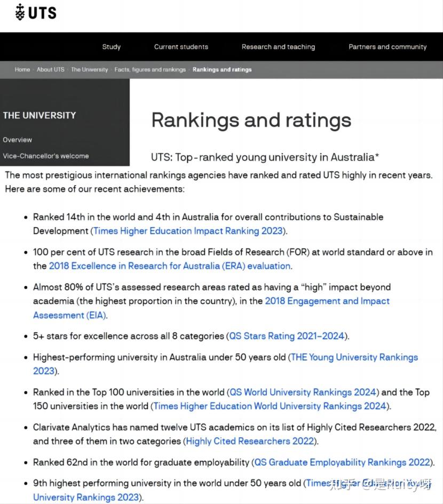
Task: Open Research and teaching menu
Action: [x=278, y=47]
